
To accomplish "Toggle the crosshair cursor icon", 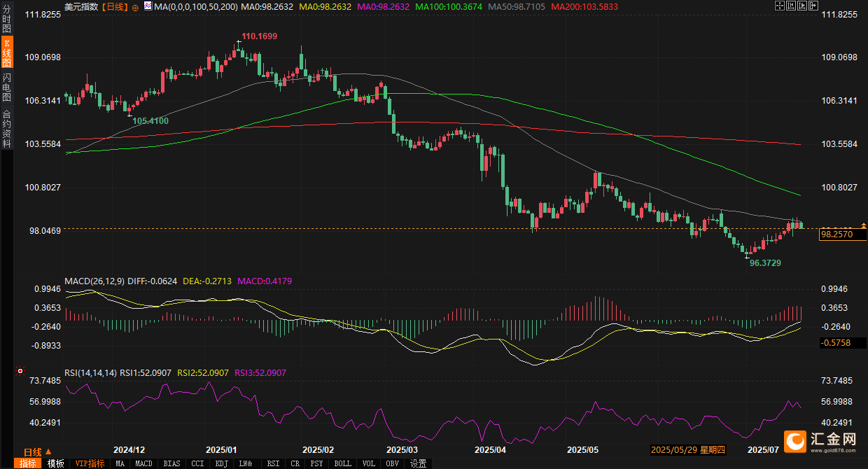I will click(x=780, y=6).
